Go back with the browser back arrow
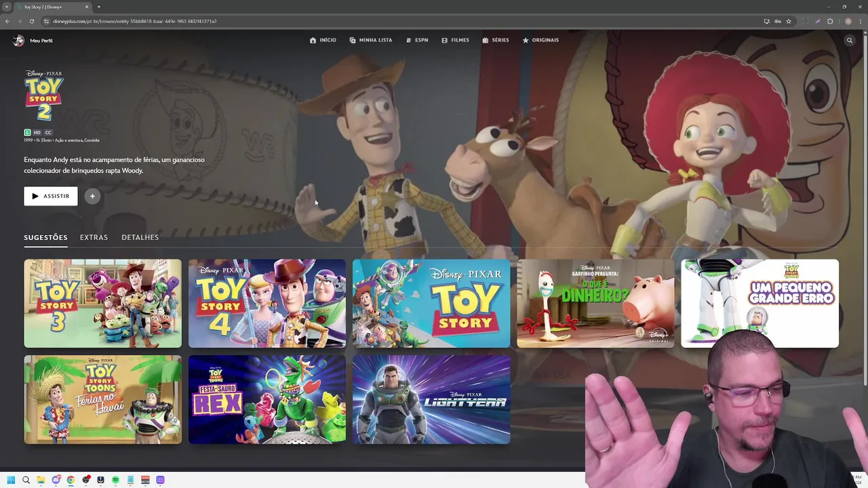The height and width of the screenshot is (488, 868). pos(7,21)
